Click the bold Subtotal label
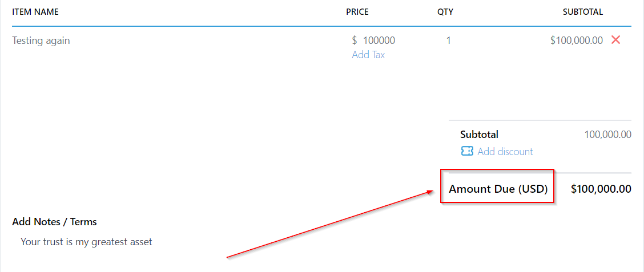This screenshot has width=644, height=272. pos(479,135)
